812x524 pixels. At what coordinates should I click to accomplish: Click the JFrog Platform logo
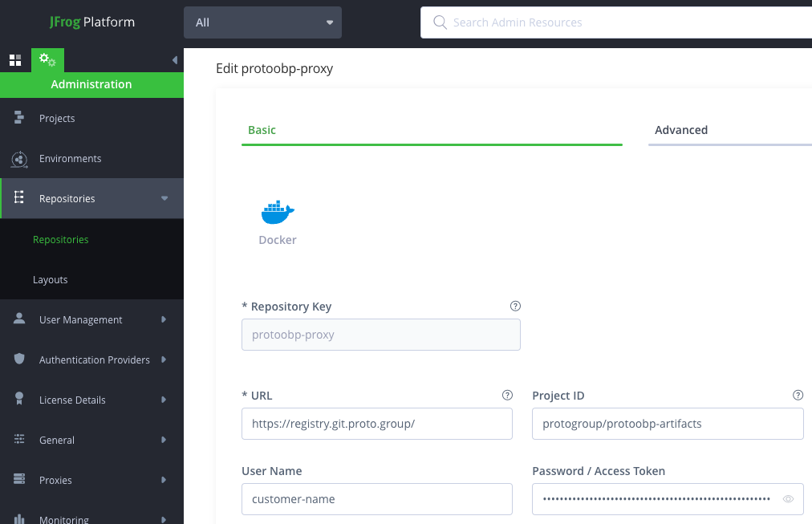[92, 22]
